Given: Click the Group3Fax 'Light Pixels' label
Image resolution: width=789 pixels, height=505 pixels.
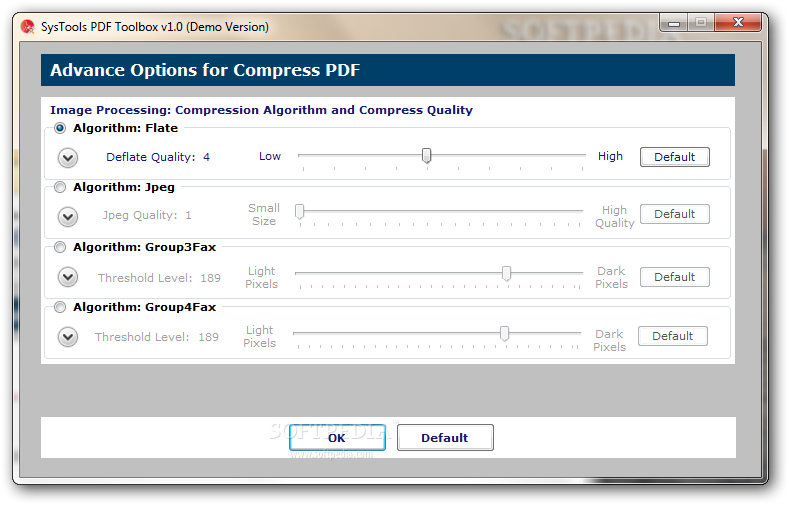Looking at the screenshot, I should (262, 278).
